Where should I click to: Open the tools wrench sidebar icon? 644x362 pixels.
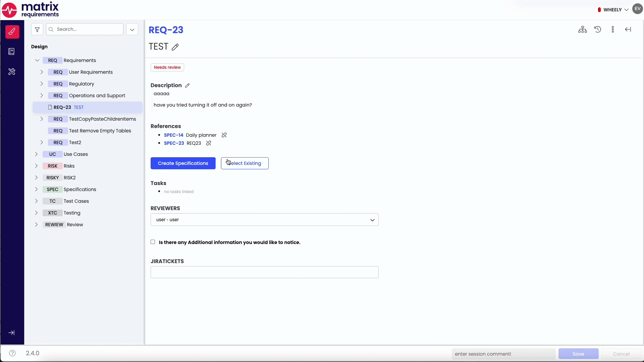(x=12, y=71)
